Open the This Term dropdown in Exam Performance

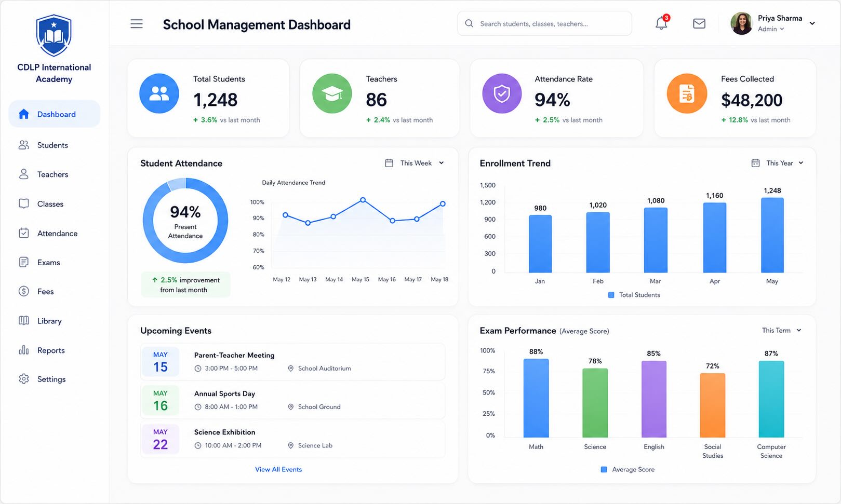pyautogui.click(x=782, y=330)
